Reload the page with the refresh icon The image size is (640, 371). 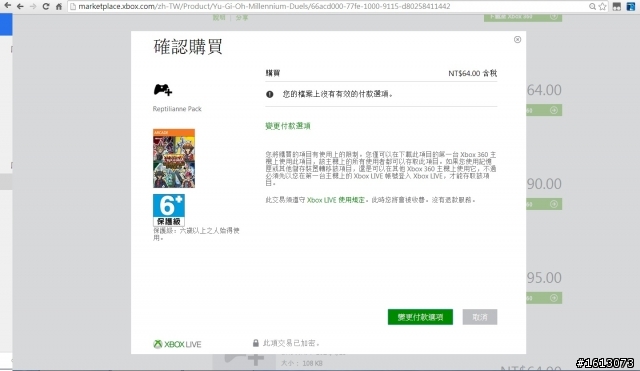[x=45, y=6]
